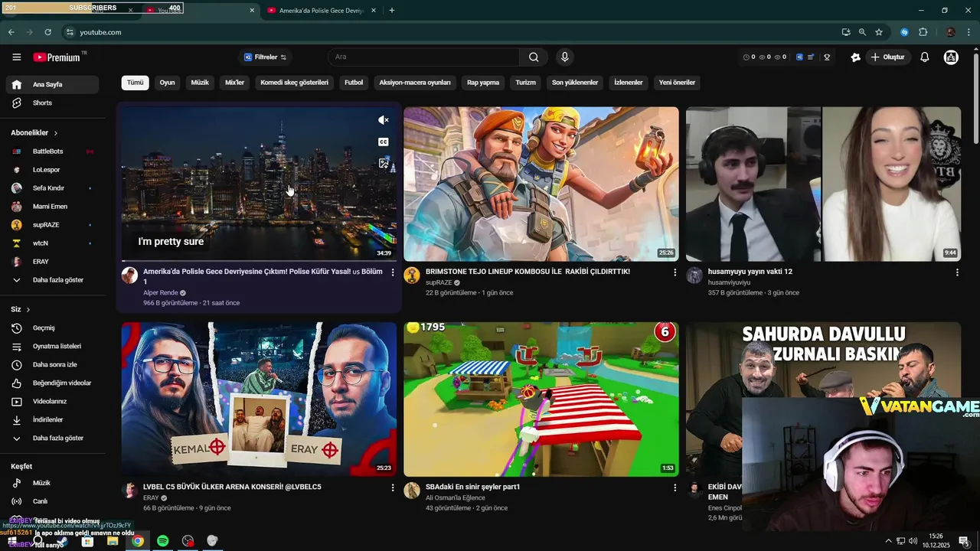
Task: Open File Explorer from the taskbar
Action: 113,541
